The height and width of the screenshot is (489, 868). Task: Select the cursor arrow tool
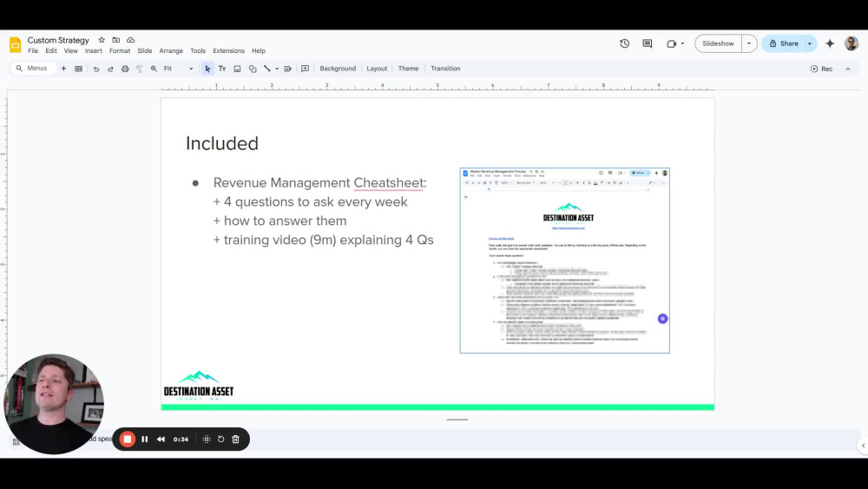(207, 69)
